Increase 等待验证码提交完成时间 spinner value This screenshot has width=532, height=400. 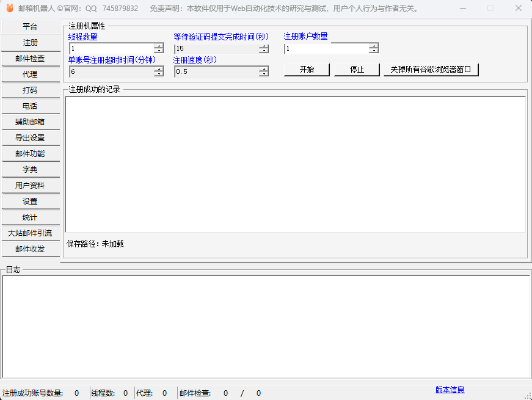pyautogui.click(x=263, y=46)
